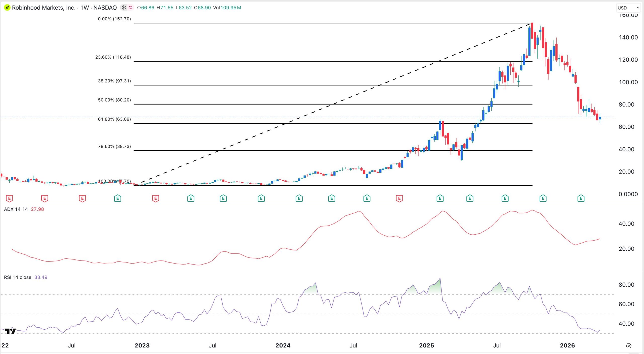Click the open price value O66.86
This screenshot has width=644, height=354.
click(x=146, y=8)
